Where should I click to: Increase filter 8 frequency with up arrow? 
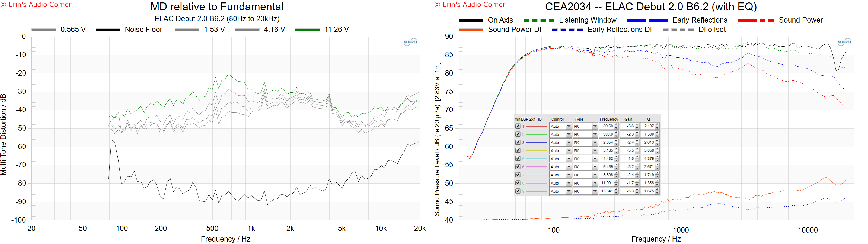[616, 181]
